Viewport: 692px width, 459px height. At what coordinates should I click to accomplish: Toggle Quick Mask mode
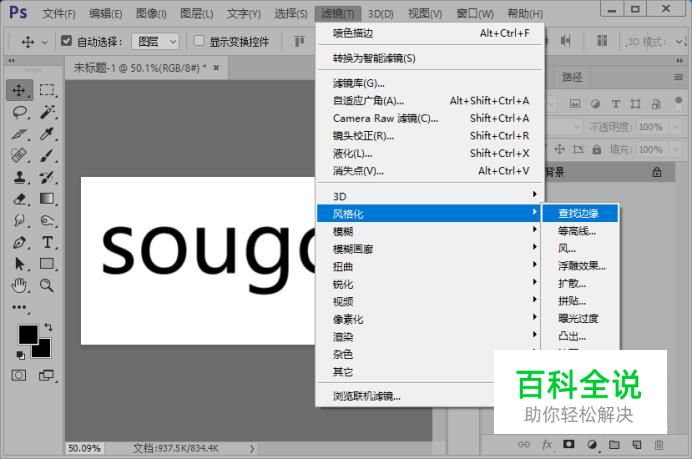click(19, 376)
